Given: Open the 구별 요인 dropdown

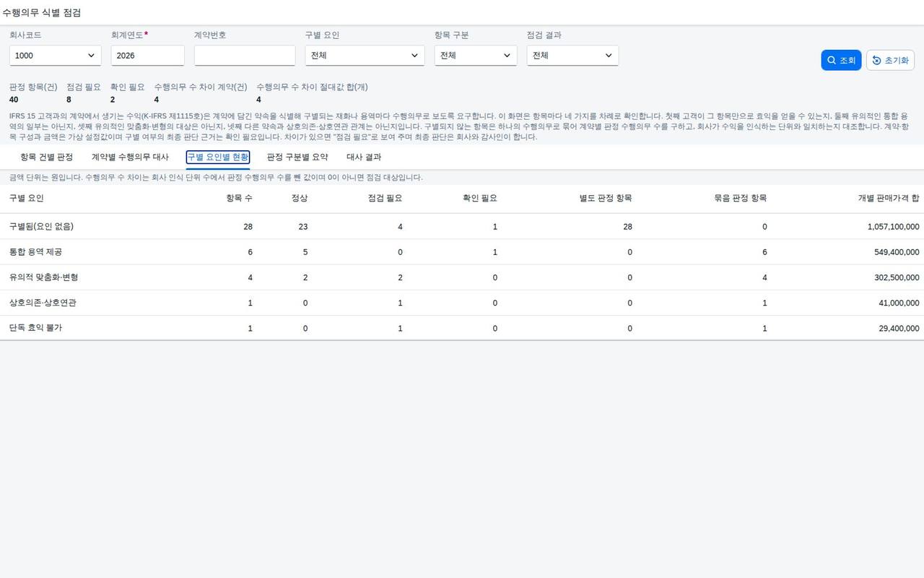Looking at the screenshot, I should (365, 56).
